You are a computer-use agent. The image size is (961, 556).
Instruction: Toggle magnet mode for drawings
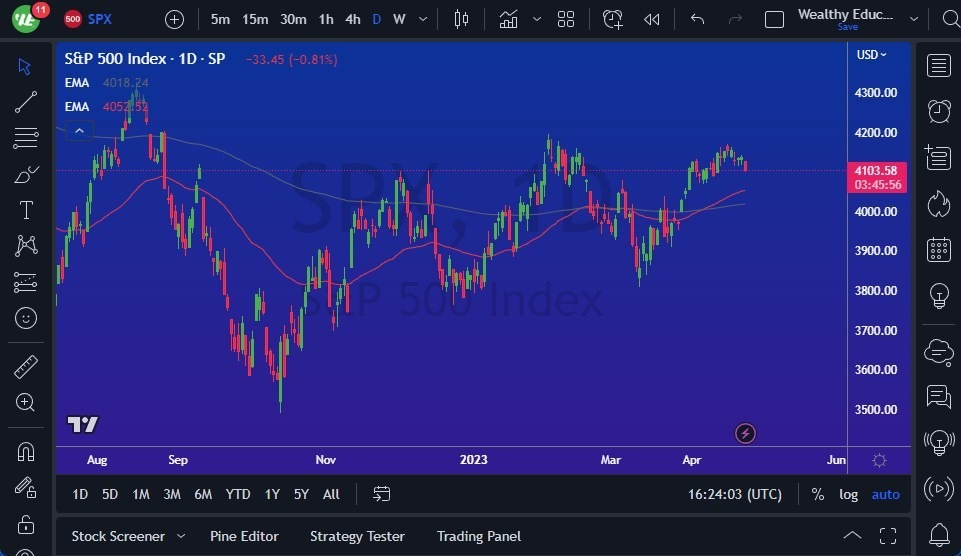(x=26, y=452)
